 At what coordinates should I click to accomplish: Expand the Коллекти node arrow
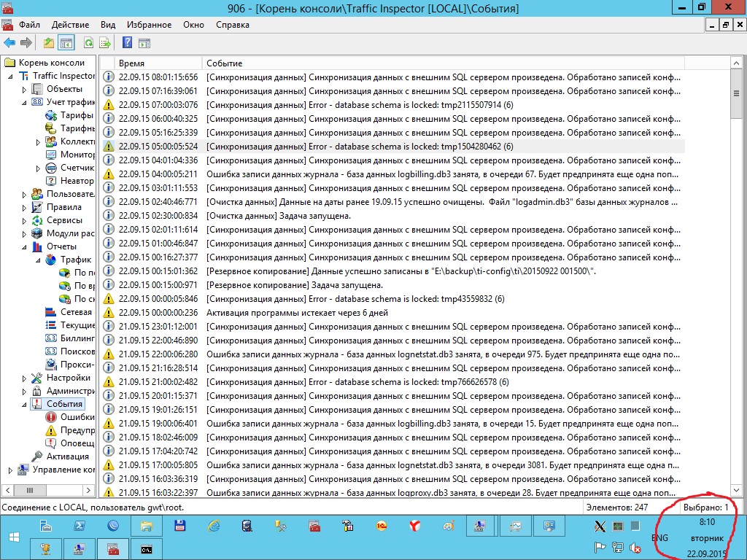pyautogui.click(x=38, y=142)
